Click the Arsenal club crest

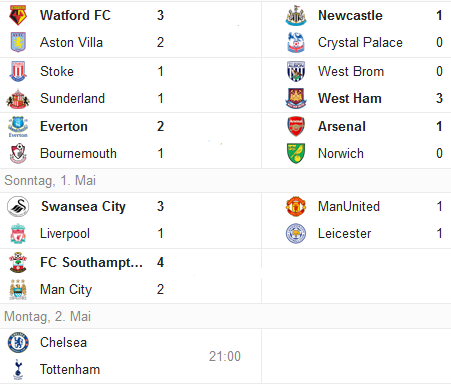[x=296, y=126]
